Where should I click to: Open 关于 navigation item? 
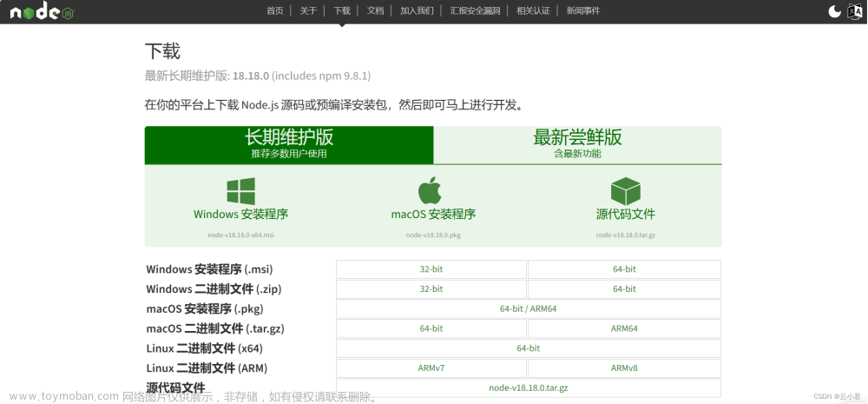click(x=308, y=10)
